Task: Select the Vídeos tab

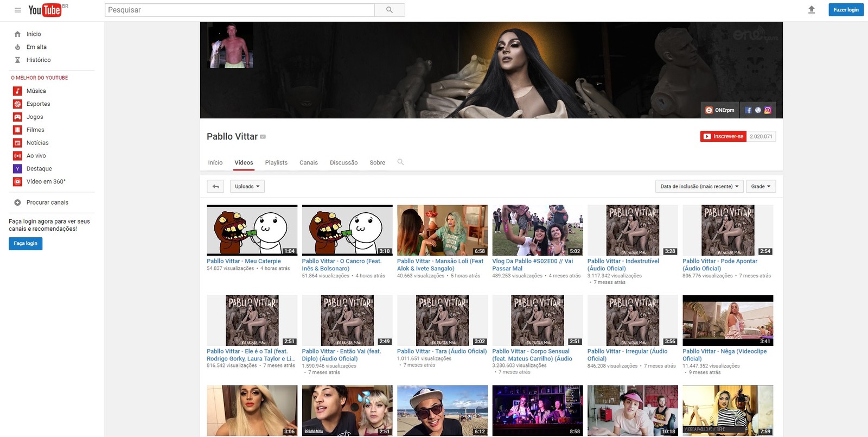Action: (244, 163)
